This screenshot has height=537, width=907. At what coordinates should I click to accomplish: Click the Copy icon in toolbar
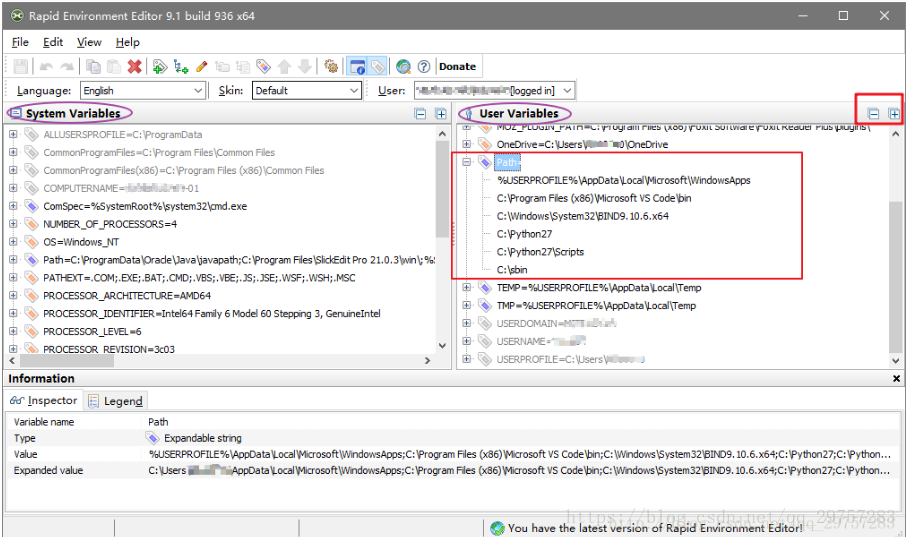[x=93, y=67]
